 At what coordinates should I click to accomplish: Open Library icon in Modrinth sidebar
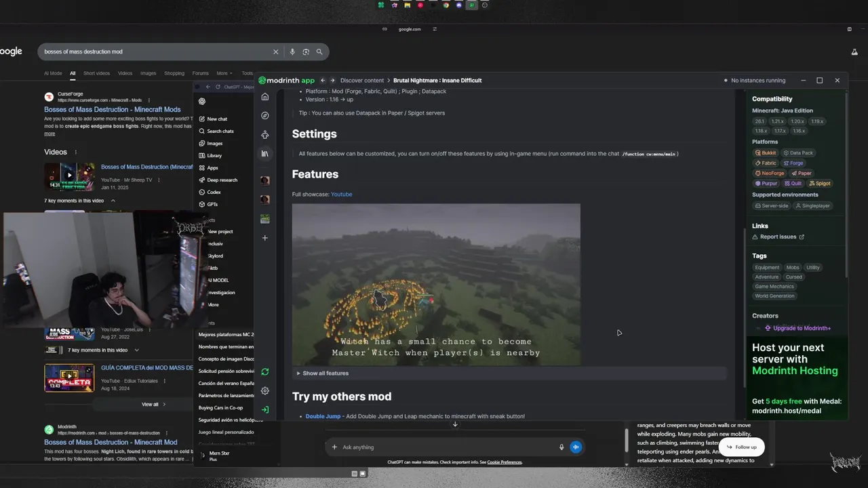tap(265, 154)
